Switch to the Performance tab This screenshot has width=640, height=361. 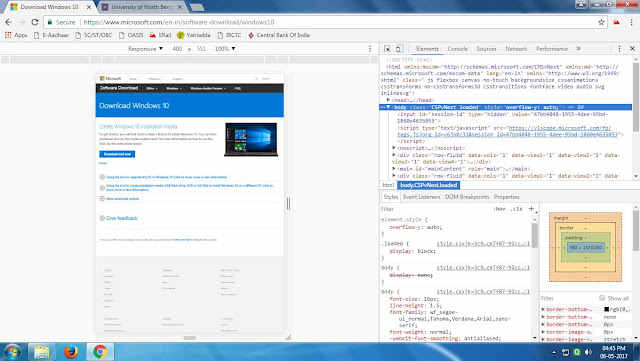point(552,49)
